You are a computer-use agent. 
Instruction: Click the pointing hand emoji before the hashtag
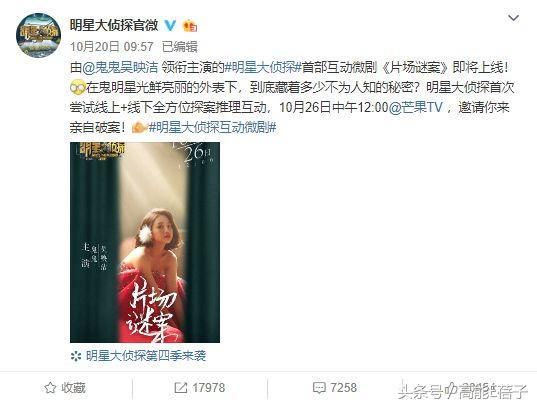[x=139, y=127]
